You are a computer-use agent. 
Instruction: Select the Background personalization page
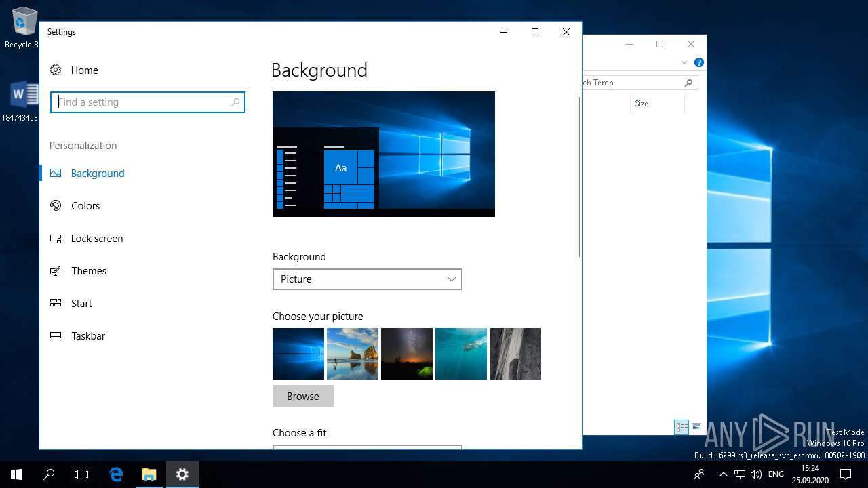(x=98, y=173)
